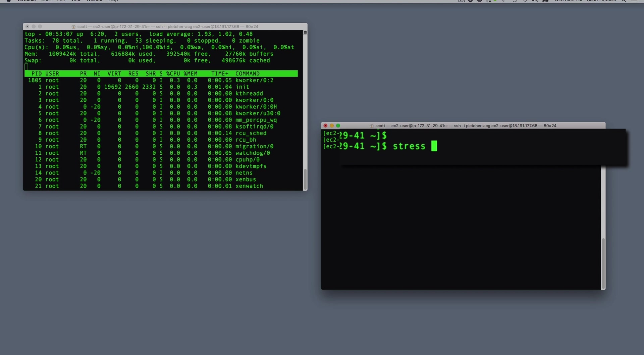The image size is (644, 355).
Task: Open the Help menu
Action: [113, 1]
